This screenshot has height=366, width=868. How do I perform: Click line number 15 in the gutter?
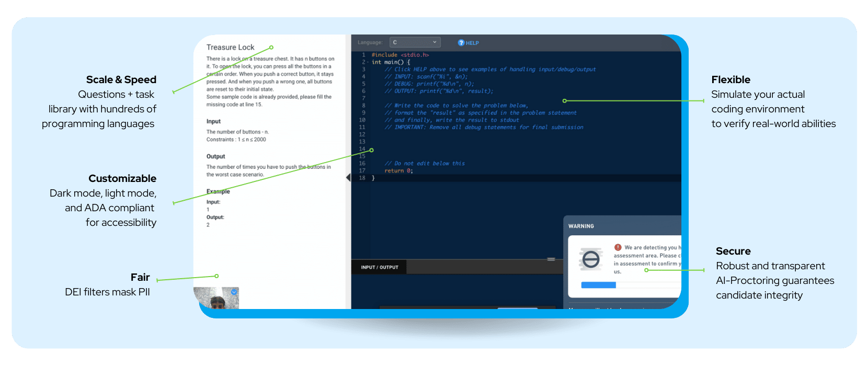click(362, 156)
